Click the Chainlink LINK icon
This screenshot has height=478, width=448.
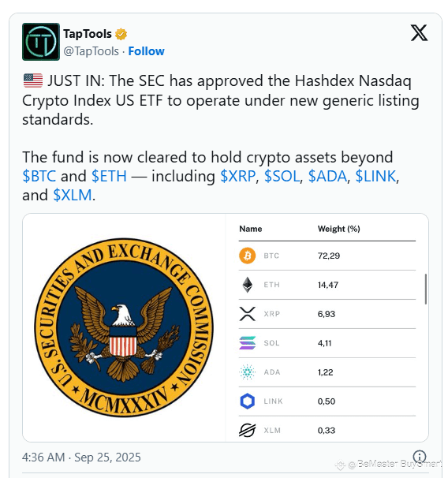click(247, 401)
